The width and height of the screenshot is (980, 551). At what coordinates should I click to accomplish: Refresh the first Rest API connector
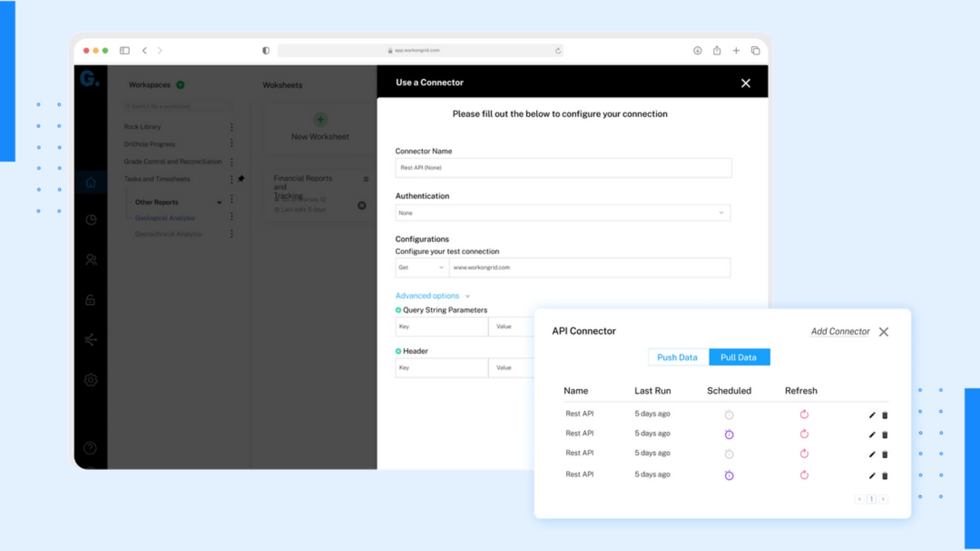pos(804,415)
